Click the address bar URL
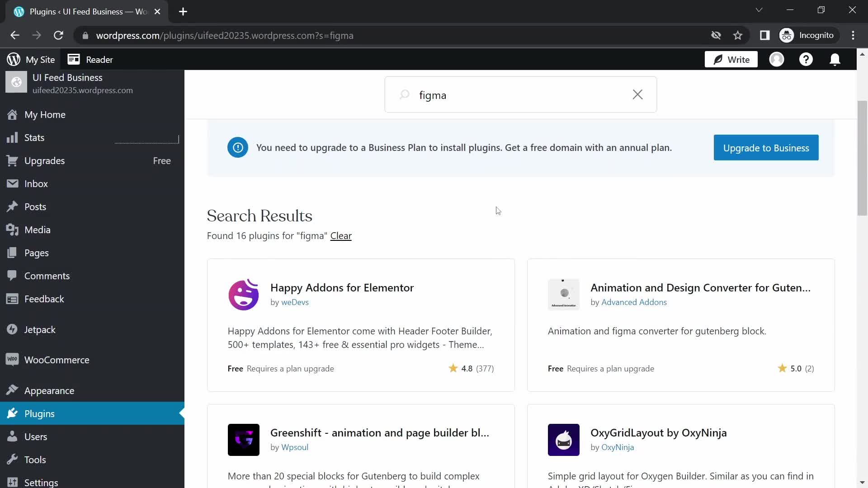868x488 pixels. 225,36
